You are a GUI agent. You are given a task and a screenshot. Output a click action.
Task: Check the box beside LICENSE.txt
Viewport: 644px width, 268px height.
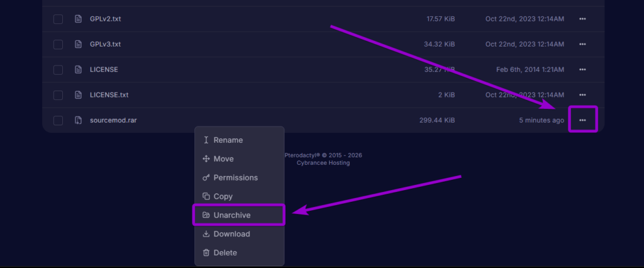[58, 95]
